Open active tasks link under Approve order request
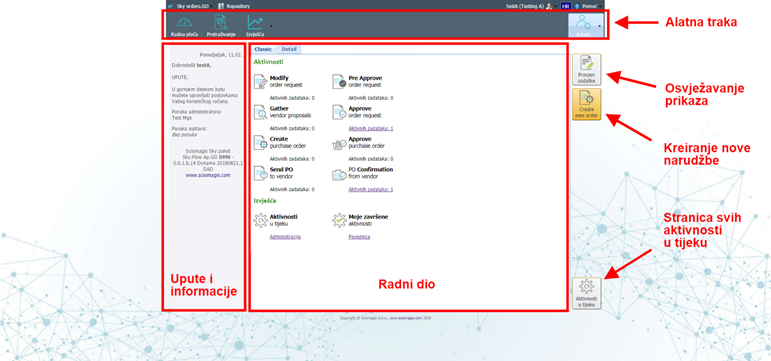This screenshot has width=771, height=361. [371, 128]
